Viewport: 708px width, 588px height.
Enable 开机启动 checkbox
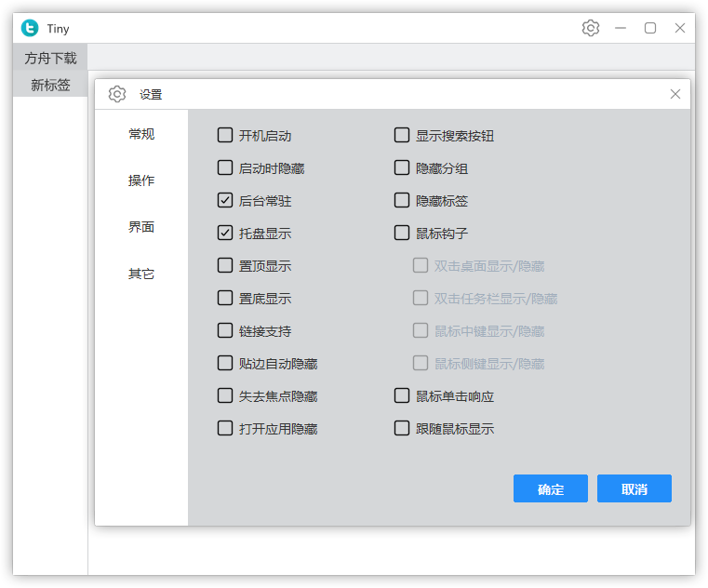click(225, 135)
